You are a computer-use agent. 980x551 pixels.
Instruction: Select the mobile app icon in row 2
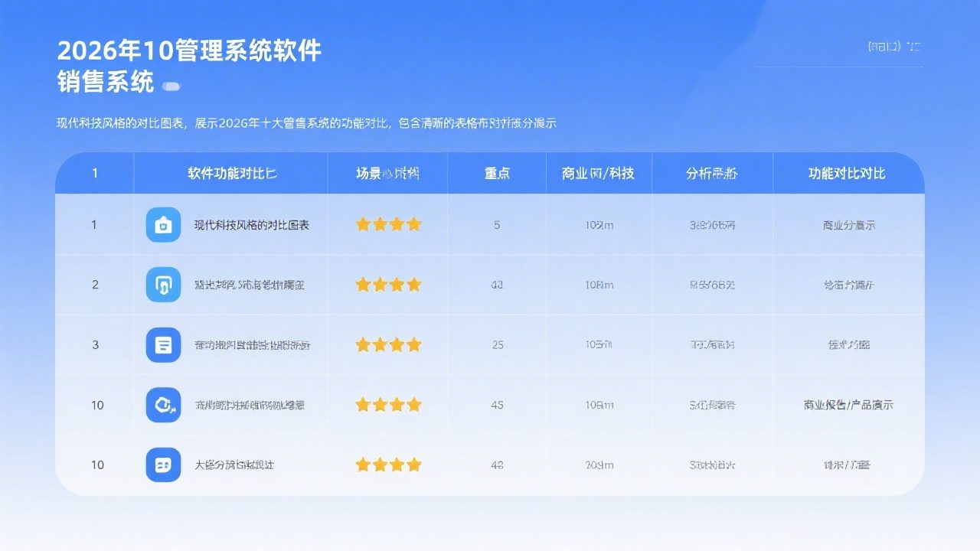coord(163,284)
